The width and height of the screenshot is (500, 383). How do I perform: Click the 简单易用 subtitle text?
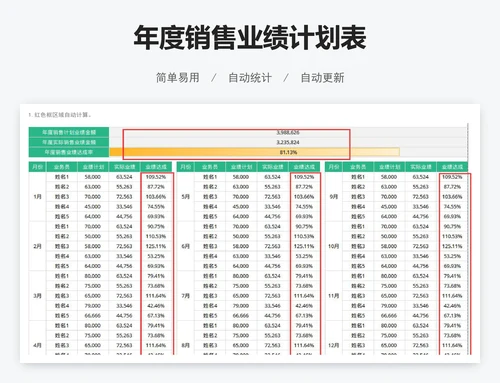(x=178, y=78)
